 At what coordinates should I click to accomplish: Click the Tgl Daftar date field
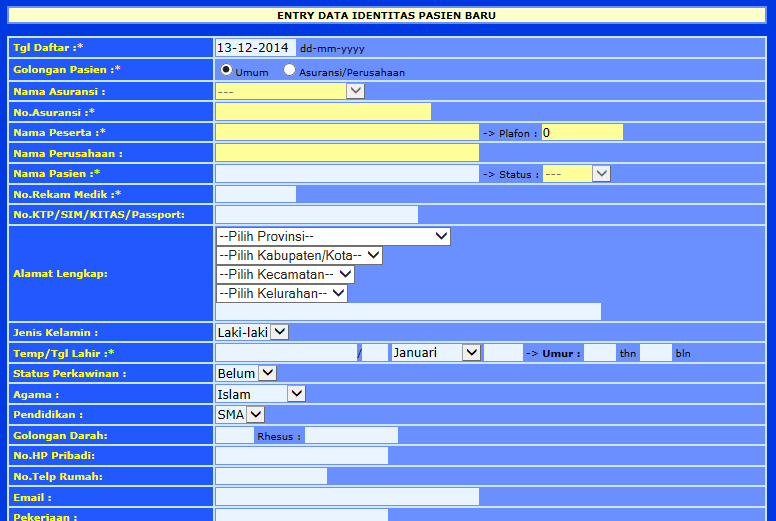tap(255, 48)
